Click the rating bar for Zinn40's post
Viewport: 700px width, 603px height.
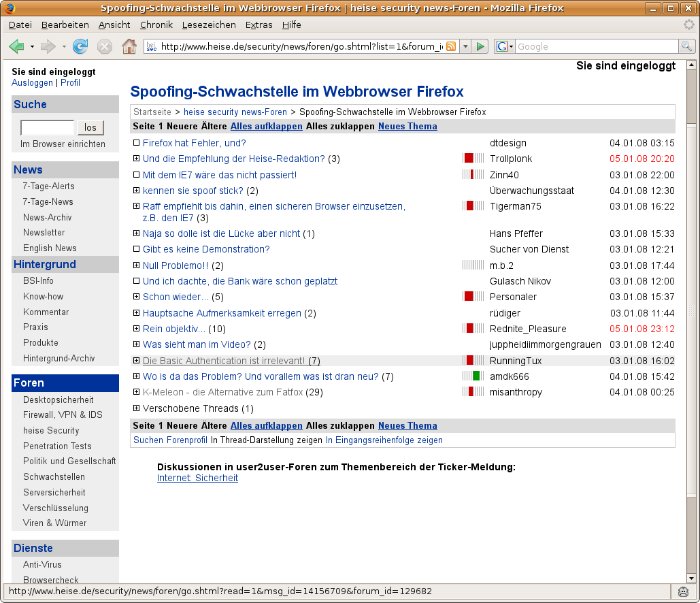[473, 174]
